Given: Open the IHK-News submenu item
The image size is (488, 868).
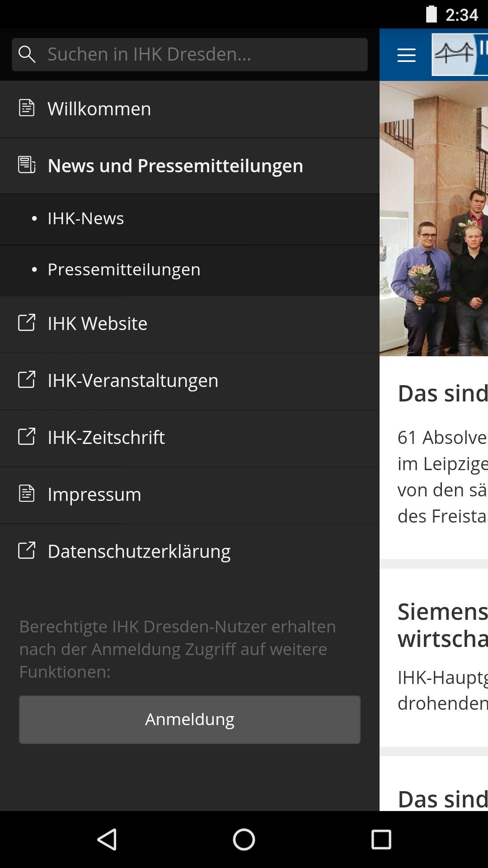Looking at the screenshot, I should 190,219.
